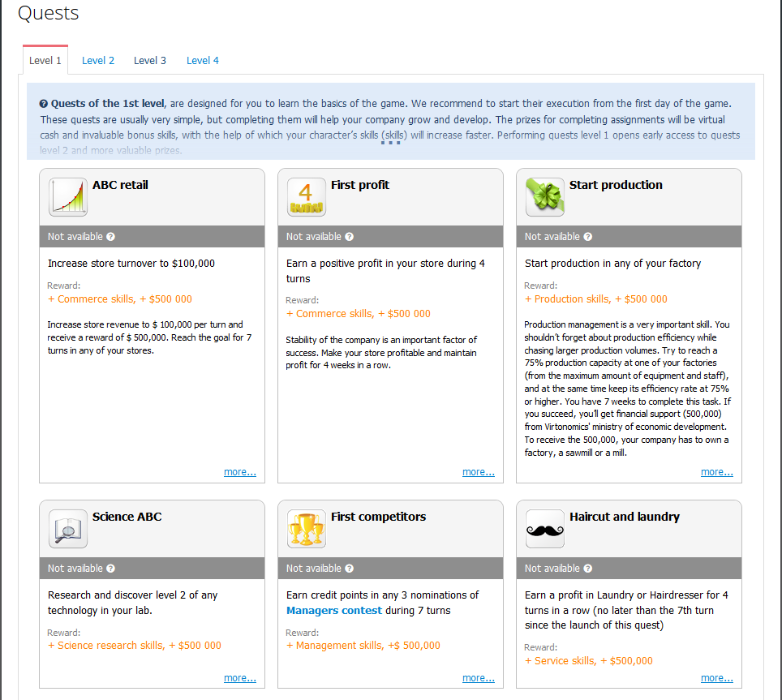Switch to the Level 2 tab
The image size is (782, 700).
pyautogui.click(x=97, y=60)
